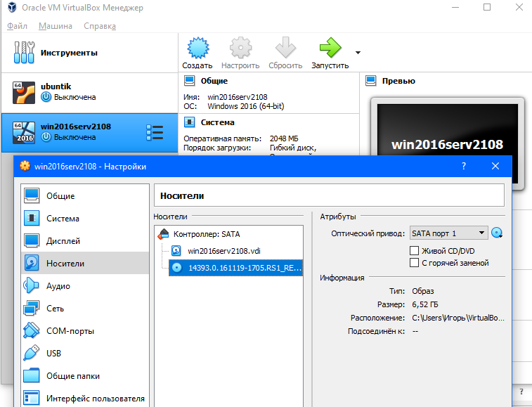Select the Дисплей settings category

coord(85,240)
